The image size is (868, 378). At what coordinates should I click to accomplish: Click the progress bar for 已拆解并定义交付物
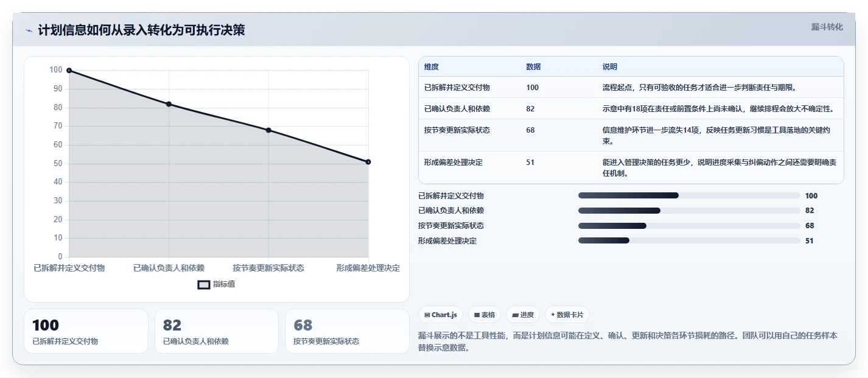689,195
